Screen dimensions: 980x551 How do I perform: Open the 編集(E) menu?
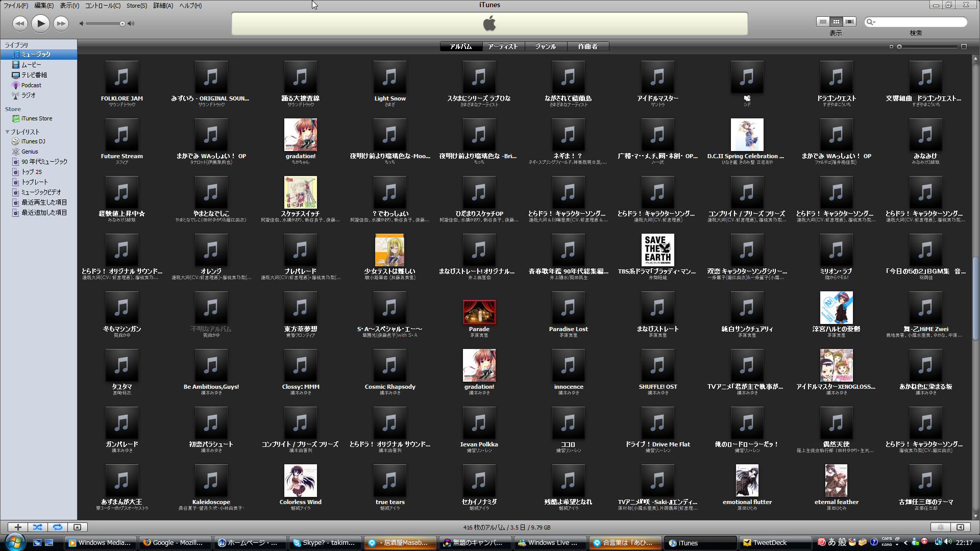[x=44, y=6]
